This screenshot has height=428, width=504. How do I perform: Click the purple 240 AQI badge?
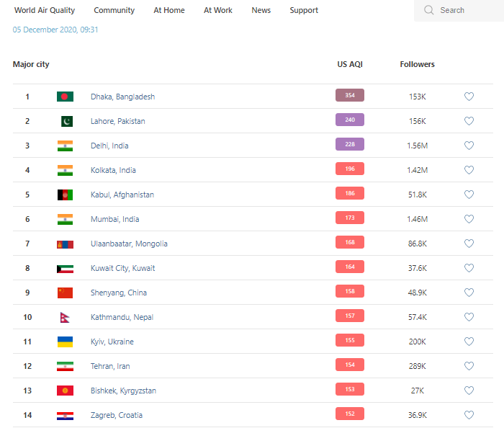coord(350,120)
